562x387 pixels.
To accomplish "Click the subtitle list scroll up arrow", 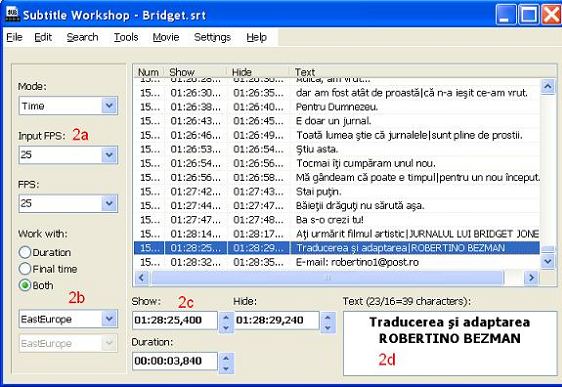I will pyautogui.click(x=548, y=86).
